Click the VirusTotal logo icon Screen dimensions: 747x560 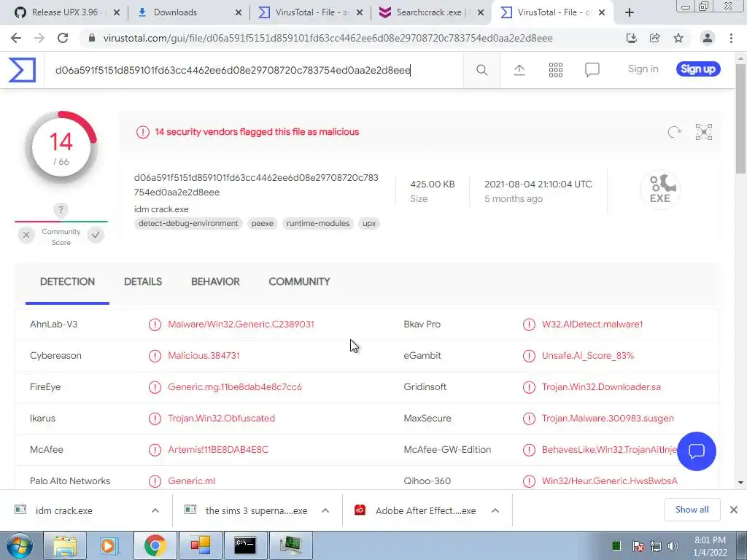(22, 69)
